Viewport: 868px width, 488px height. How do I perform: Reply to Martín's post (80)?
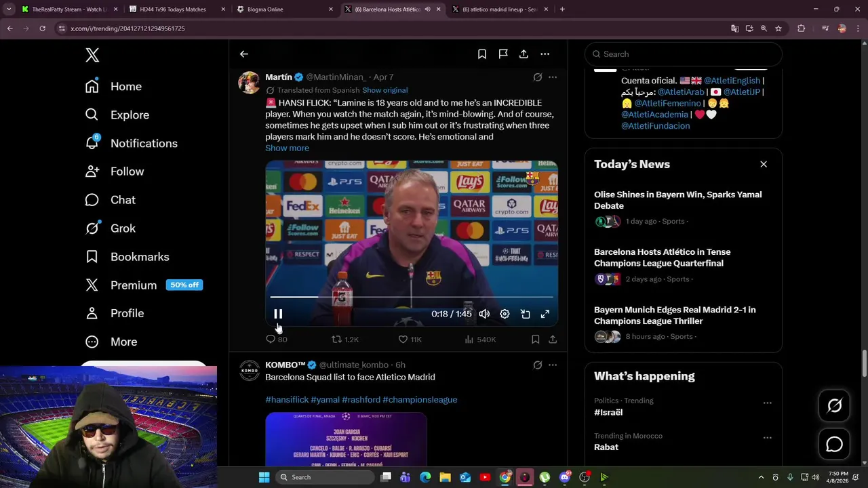[276, 339]
